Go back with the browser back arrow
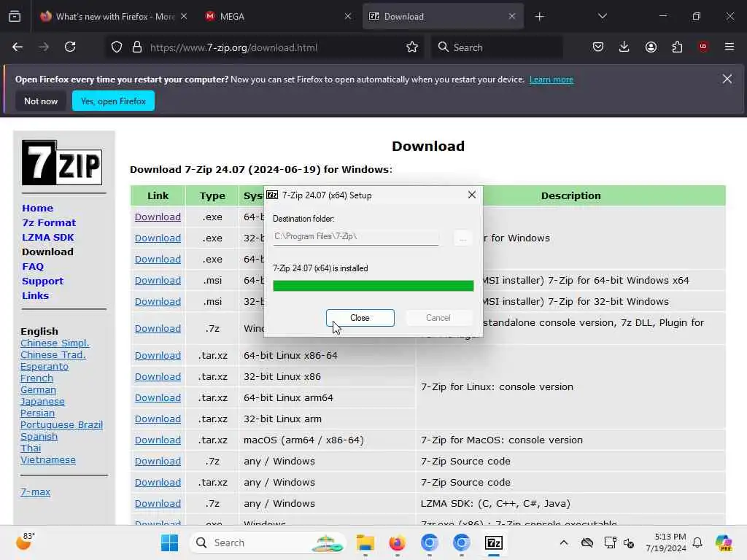This screenshot has height=560, width=747. point(18,47)
